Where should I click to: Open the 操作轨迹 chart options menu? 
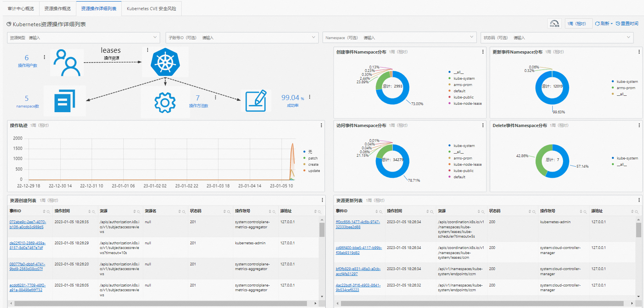321,125
